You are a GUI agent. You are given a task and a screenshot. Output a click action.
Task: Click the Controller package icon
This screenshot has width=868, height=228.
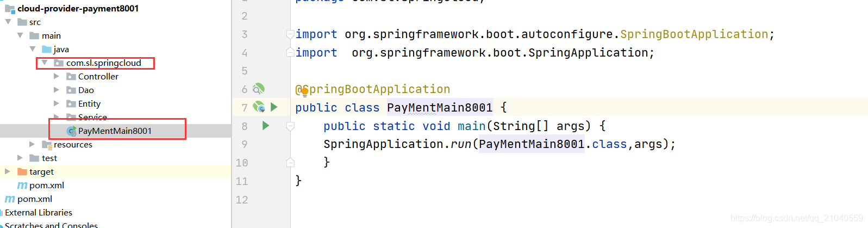coord(71,76)
